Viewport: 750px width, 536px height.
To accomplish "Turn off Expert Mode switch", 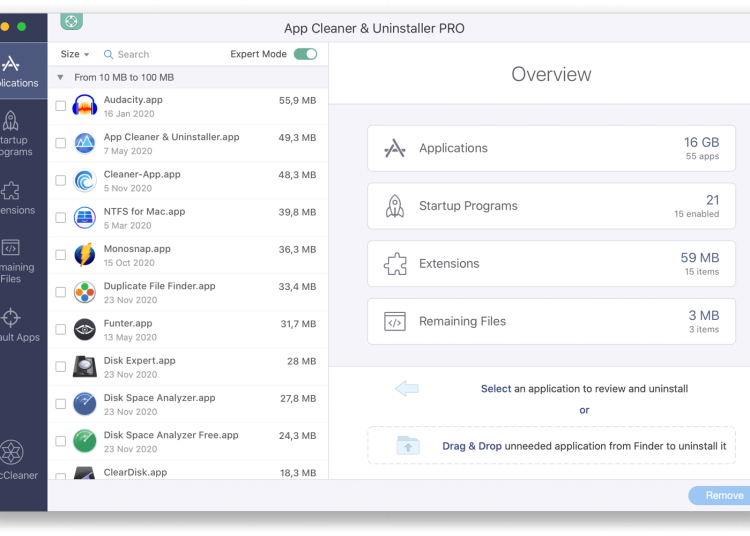I will (x=305, y=54).
